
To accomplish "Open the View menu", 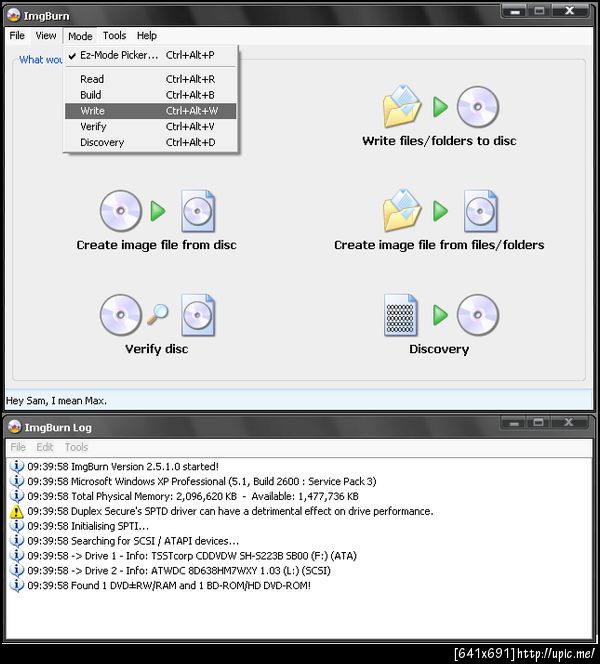I will tap(46, 36).
